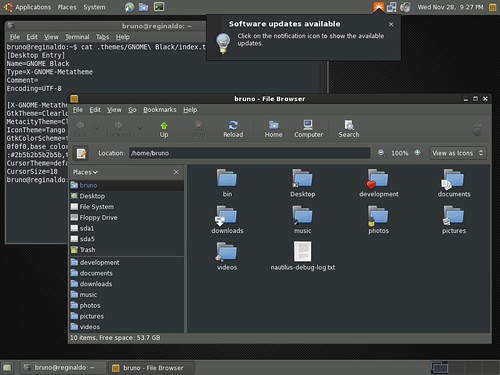Open Computer from the toolbar

308,129
